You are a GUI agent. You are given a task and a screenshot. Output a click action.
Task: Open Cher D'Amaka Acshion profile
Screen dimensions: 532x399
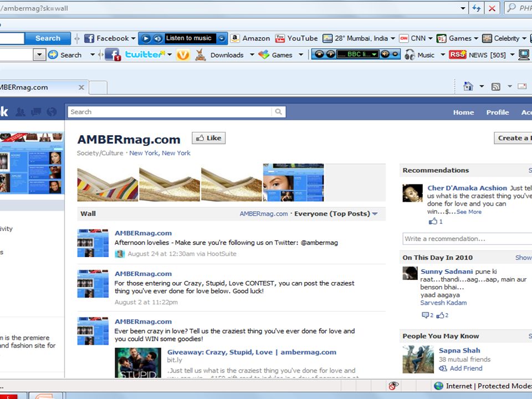pyautogui.click(x=467, y=188)
